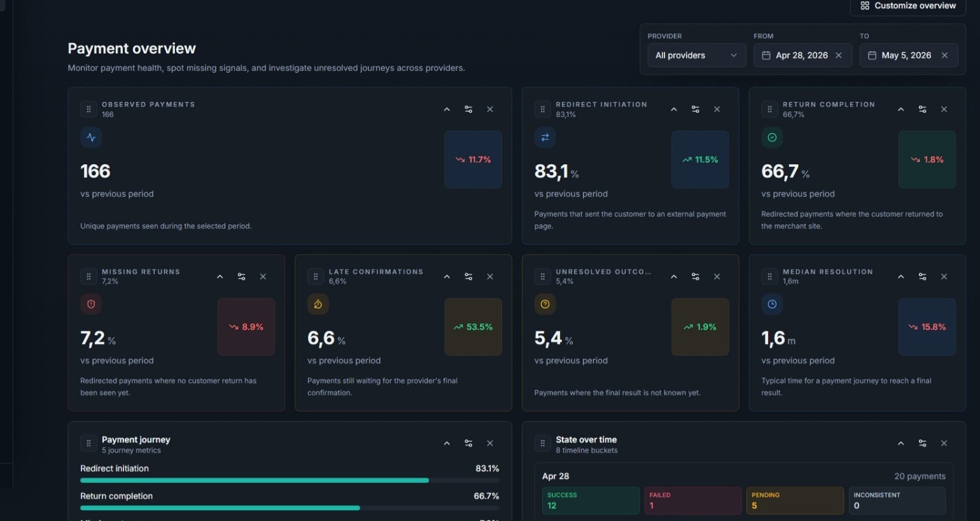The width and height of the screenshot is (980, 521).
Task: Click the Unresolved Outcomes question icon
Action: tap(545, 304)
